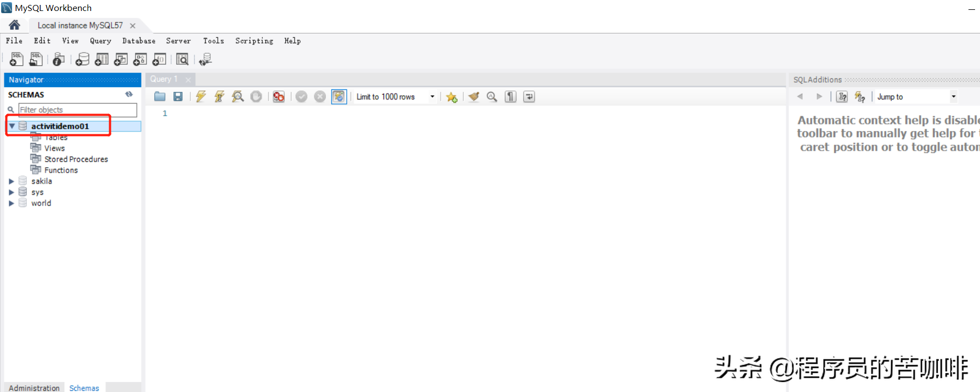Create a new schema icon
Screen dimensions: 980x392
coord(82,59)
